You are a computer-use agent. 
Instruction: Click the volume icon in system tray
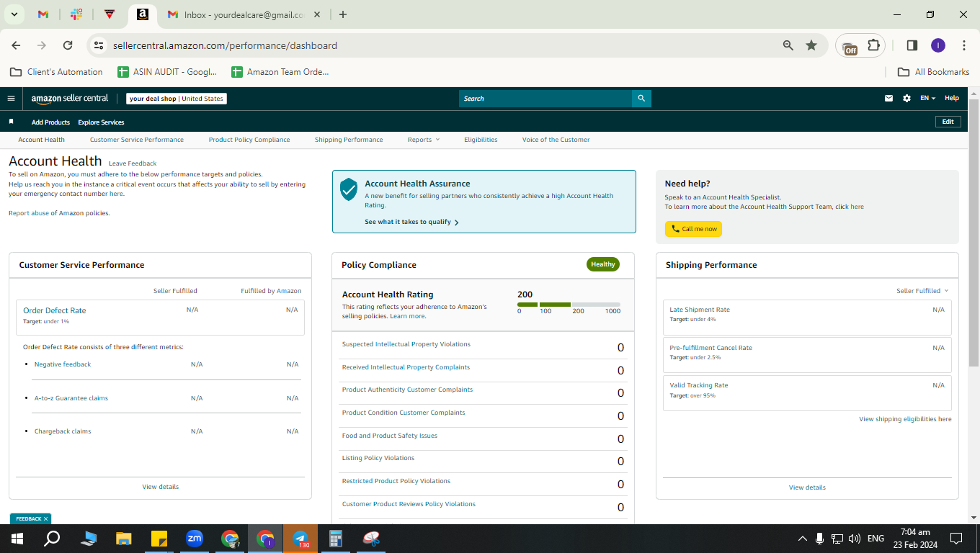point(855,539)
